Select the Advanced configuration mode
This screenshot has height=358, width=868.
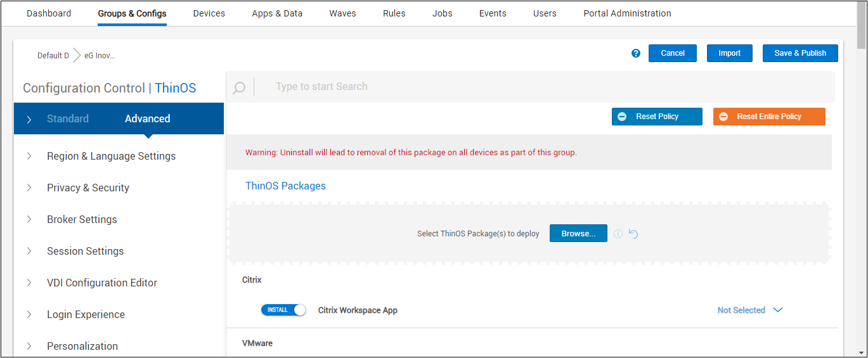[x=148, y=118]
